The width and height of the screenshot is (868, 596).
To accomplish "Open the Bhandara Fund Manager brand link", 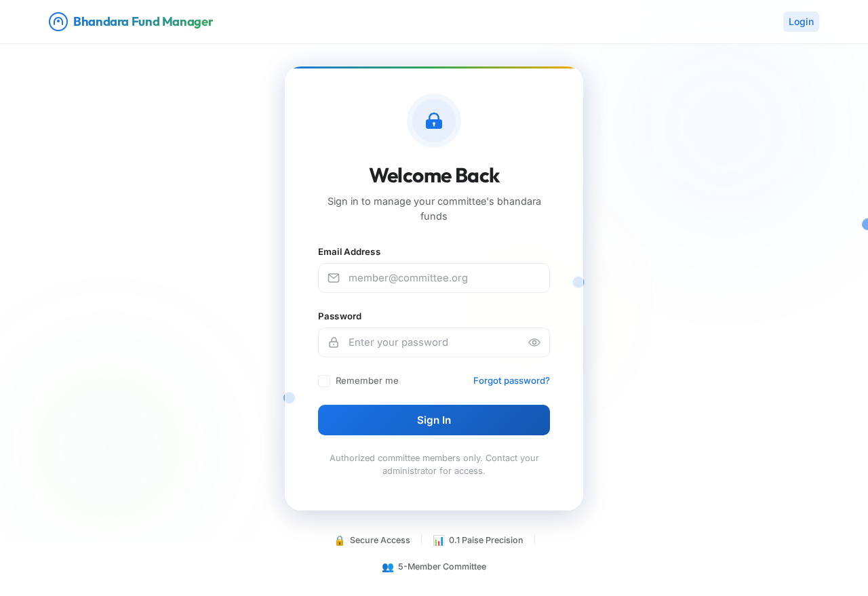I will [131, 22].
